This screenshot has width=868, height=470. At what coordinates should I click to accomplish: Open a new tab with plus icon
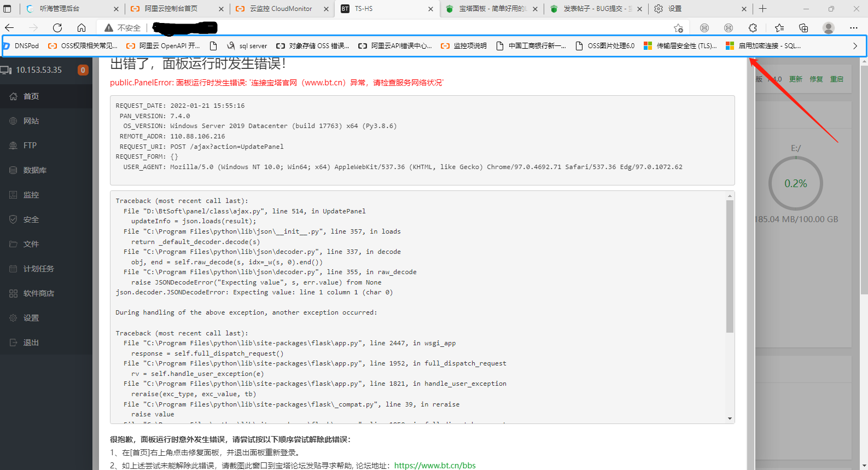coord(762,9)
